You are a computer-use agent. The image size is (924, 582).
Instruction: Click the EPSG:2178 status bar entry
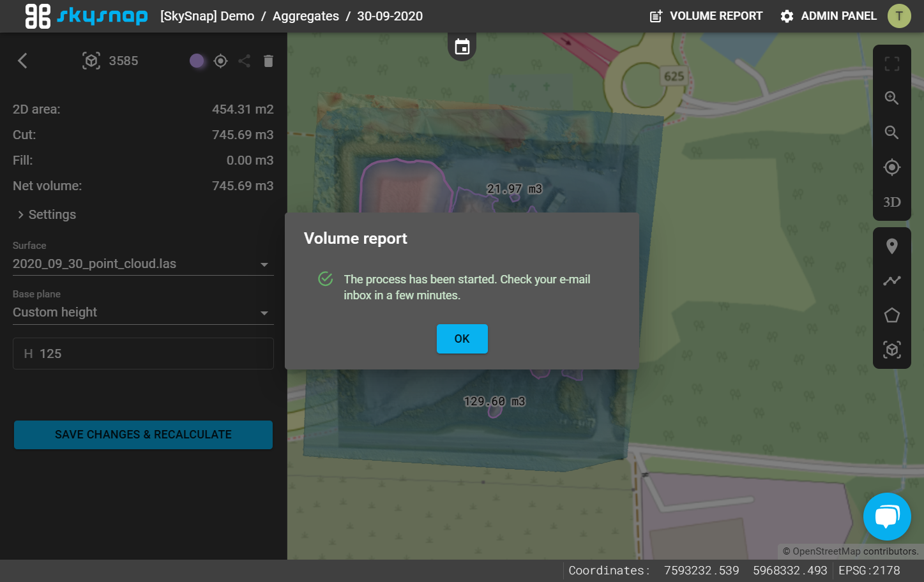[869, 571]
